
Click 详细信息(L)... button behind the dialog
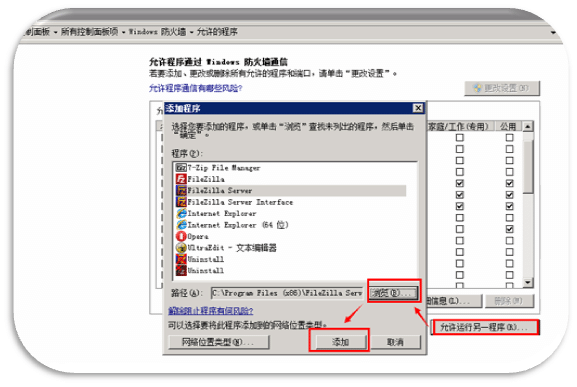point(454,301)
